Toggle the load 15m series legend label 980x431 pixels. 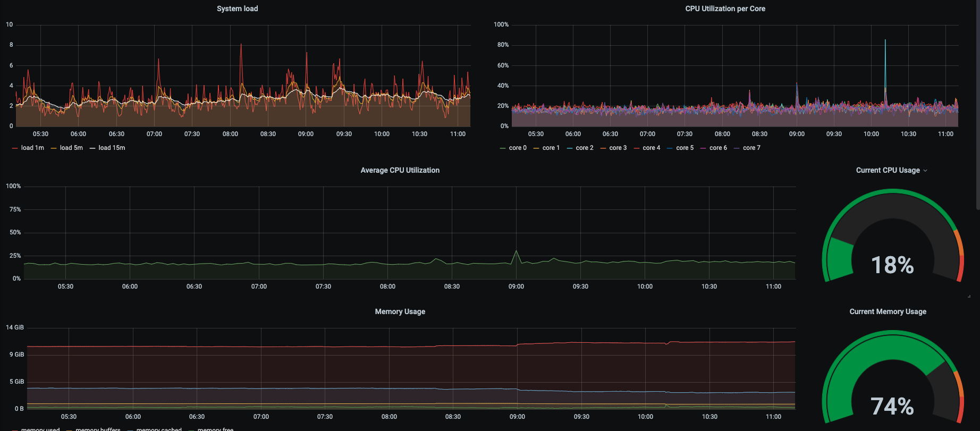(x=112, y=148)
